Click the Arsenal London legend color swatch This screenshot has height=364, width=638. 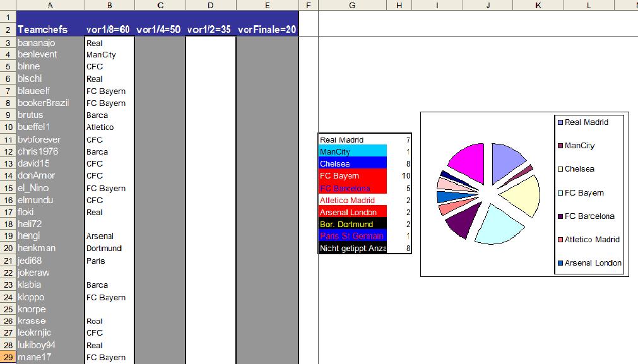click(560, 262)
